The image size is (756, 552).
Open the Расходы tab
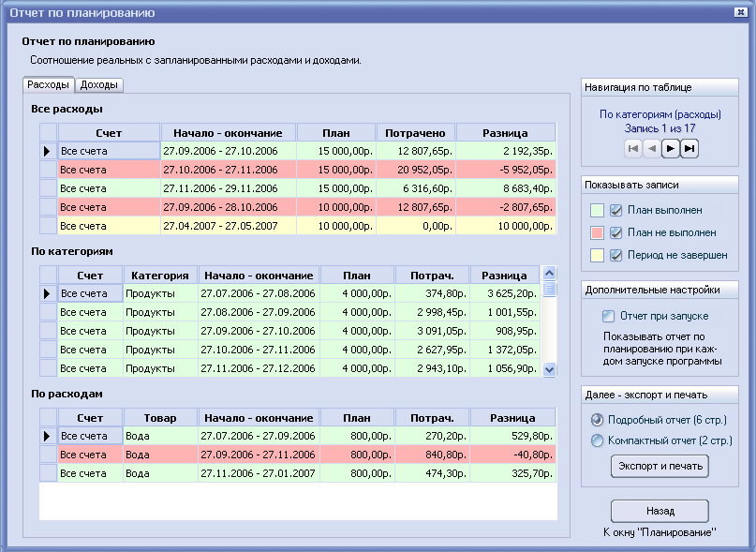tap(49, 84)
